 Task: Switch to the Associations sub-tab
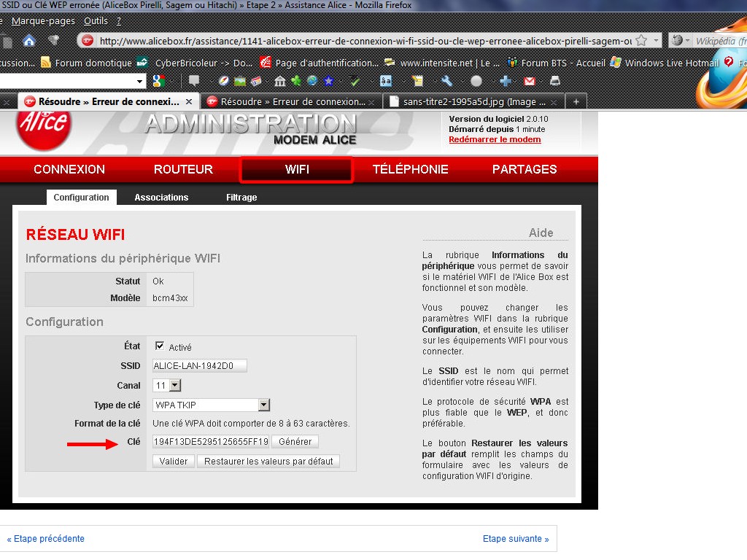pos(161,198)
